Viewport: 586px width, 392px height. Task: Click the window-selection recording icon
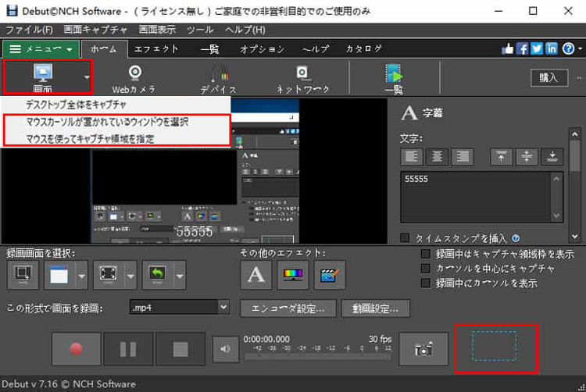(x=59, y=275)
